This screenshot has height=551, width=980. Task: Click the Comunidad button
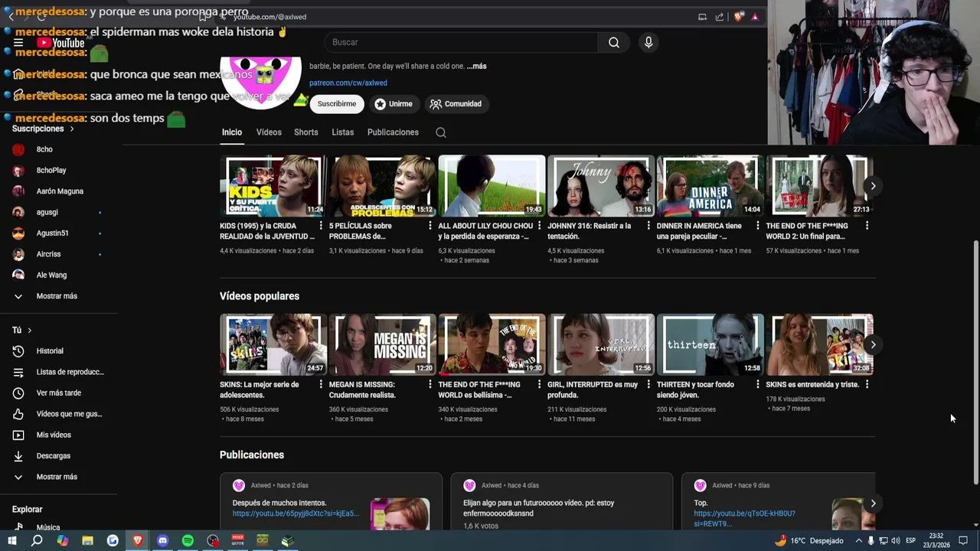coord(456,104)
